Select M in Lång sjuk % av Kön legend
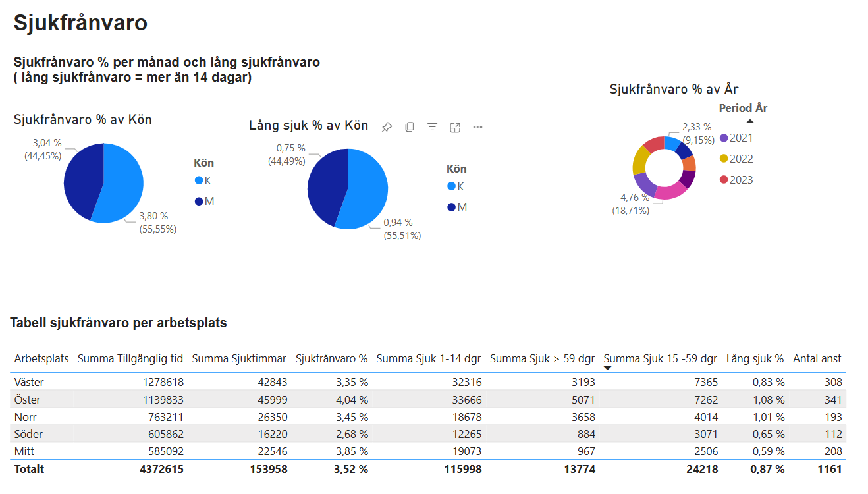 (457, 207)
